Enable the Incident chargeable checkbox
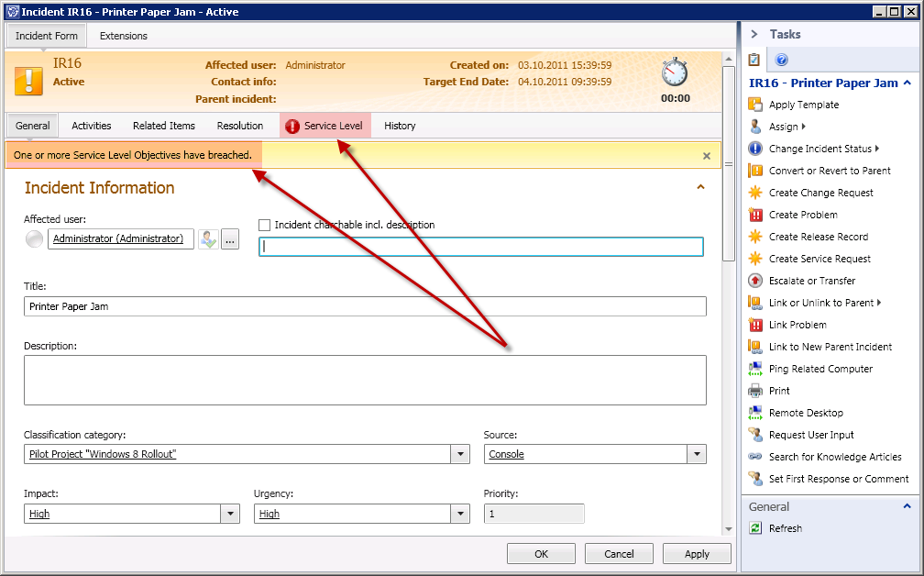 click(265, 225)
